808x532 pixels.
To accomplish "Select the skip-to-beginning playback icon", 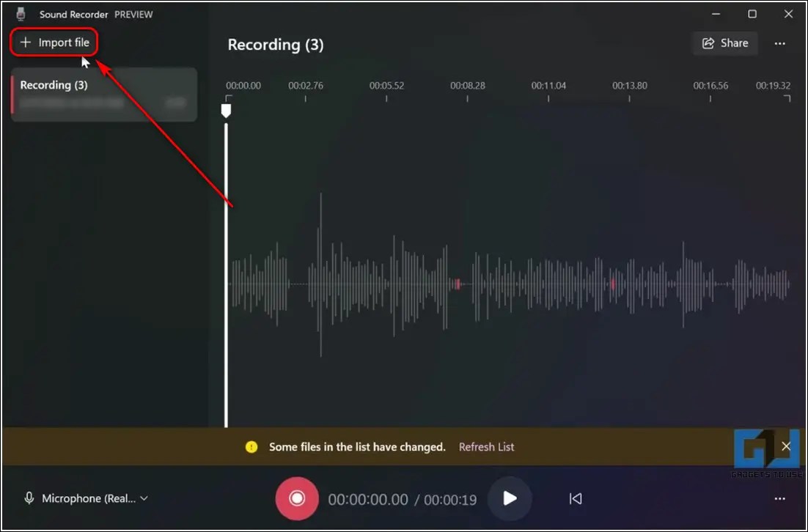I will [x=576, y=498].
